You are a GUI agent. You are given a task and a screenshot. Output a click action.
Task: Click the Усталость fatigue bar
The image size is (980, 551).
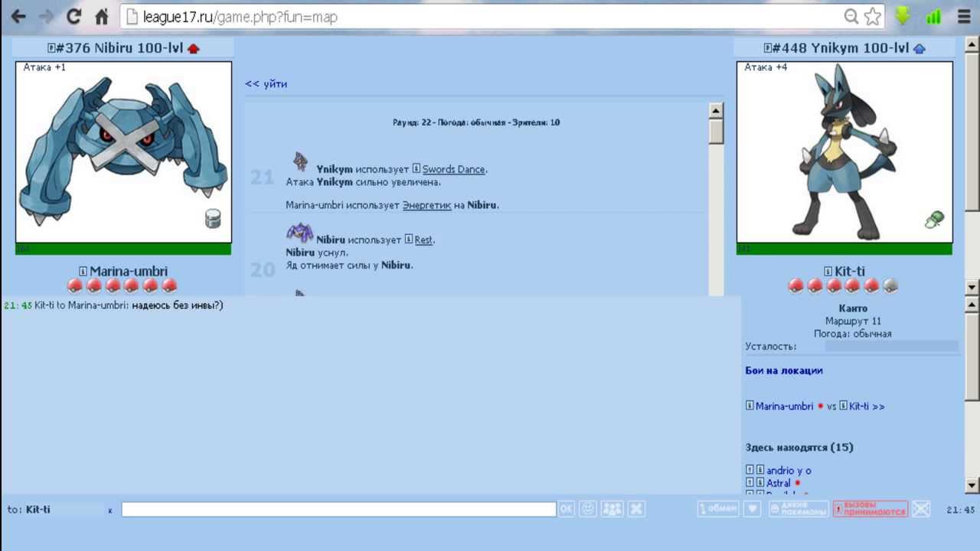(x=891, y=347)
